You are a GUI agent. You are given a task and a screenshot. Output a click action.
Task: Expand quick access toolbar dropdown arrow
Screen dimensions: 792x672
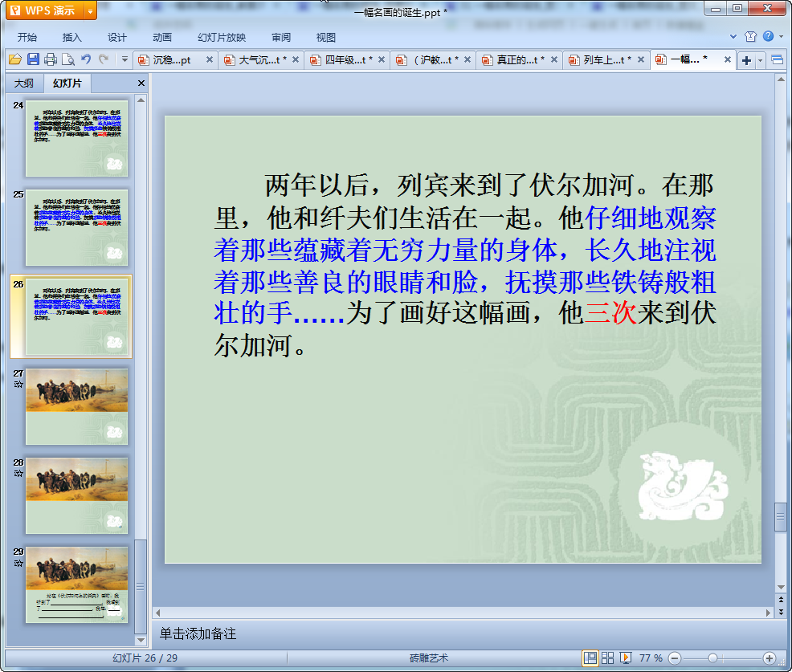tap(125, 59)
